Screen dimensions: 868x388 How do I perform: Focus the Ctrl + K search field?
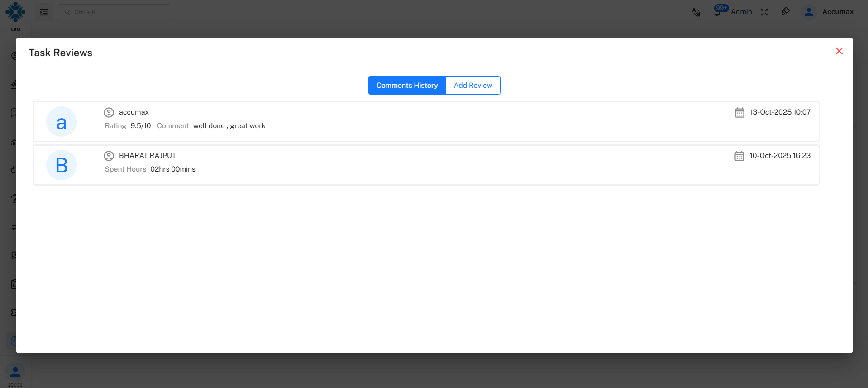point(114,12)
